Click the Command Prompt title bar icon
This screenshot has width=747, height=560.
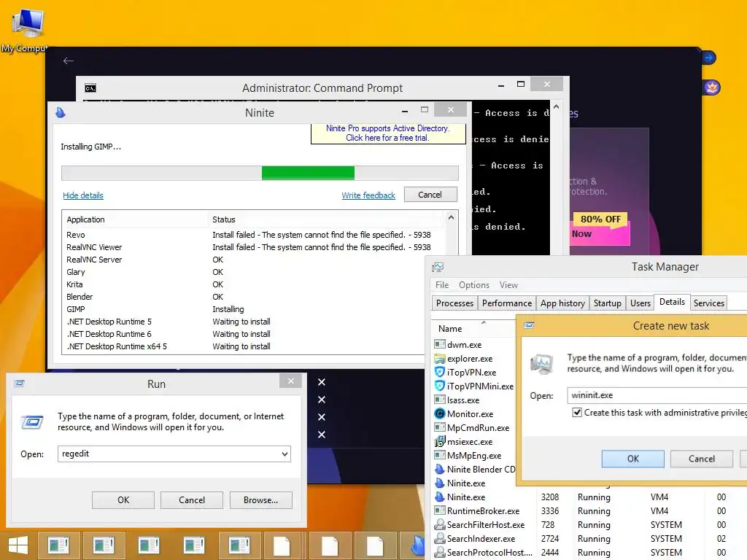tap(90, 88)
